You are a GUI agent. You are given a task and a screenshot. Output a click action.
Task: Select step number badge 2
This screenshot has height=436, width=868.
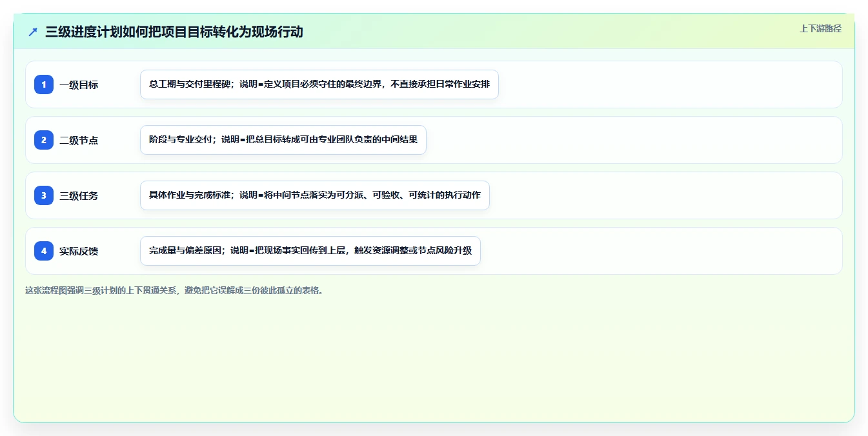point(44,140)
